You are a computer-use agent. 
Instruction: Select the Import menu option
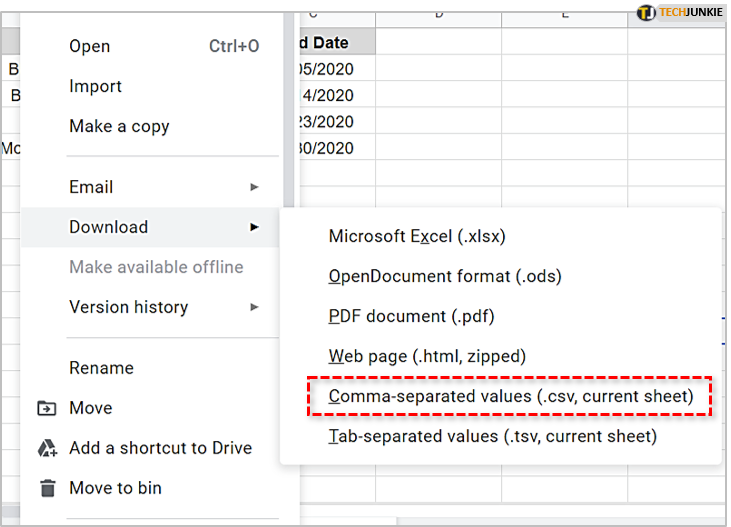pyautogui.click(x=95, y=86)
